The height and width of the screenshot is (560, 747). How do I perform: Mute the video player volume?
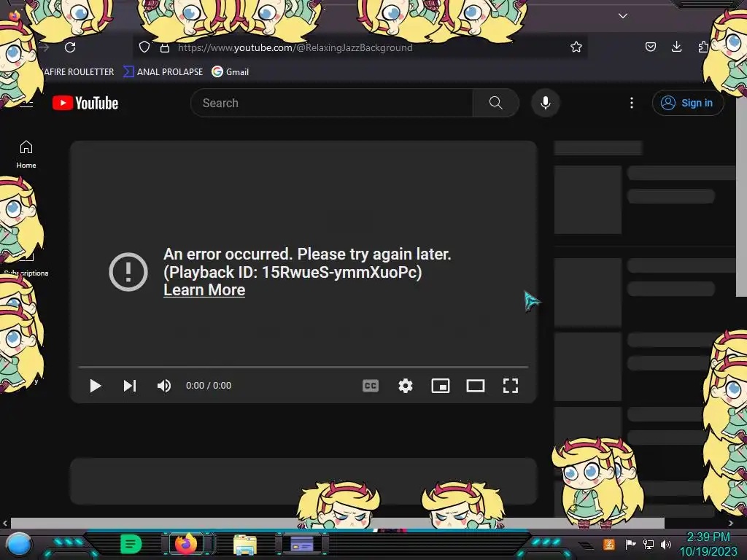click(164, 386)
